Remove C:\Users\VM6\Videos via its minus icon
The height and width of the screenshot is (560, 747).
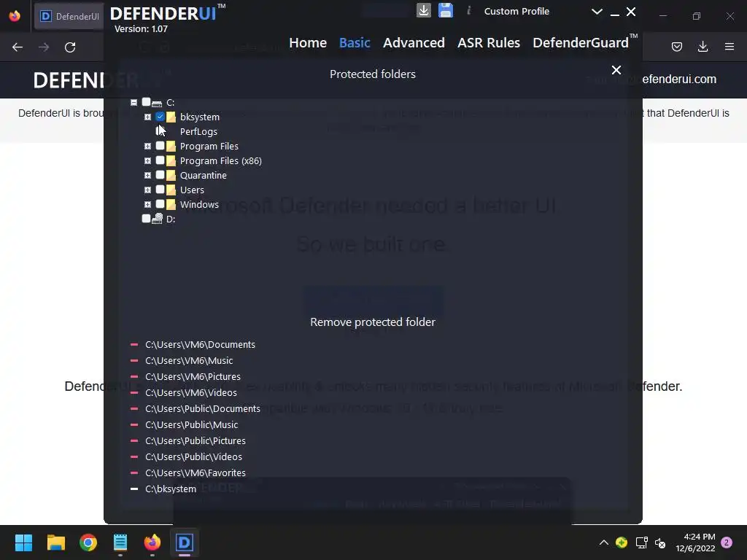(134, 392)
